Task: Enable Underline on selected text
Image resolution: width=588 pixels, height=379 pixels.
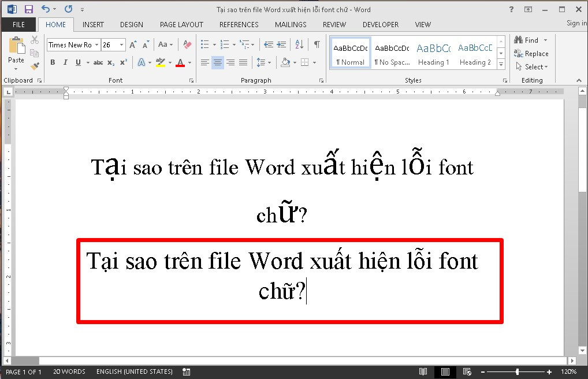Action: pyautogui.click(x=77, y=62)
